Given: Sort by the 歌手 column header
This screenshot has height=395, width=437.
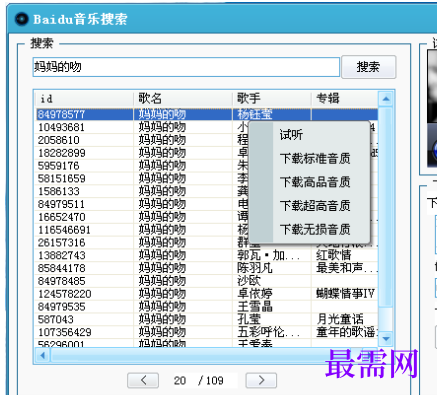Looking at the screenshot, I should click(272, 99).
